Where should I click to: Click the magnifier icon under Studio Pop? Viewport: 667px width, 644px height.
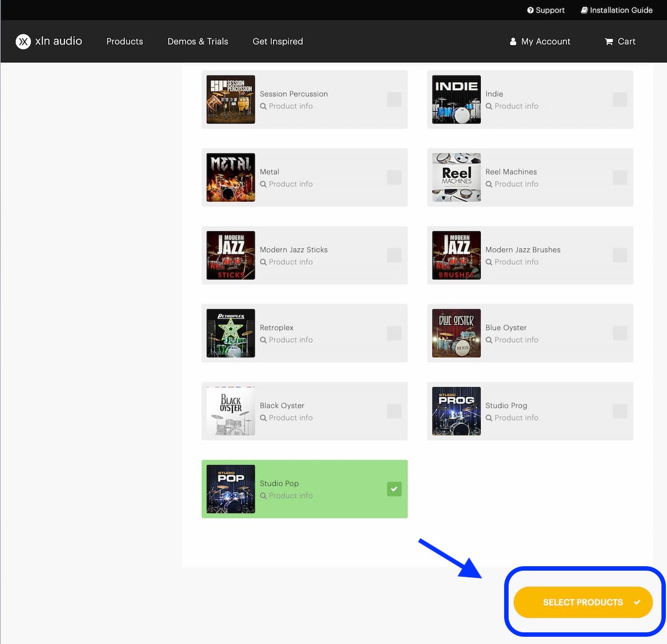263,495
